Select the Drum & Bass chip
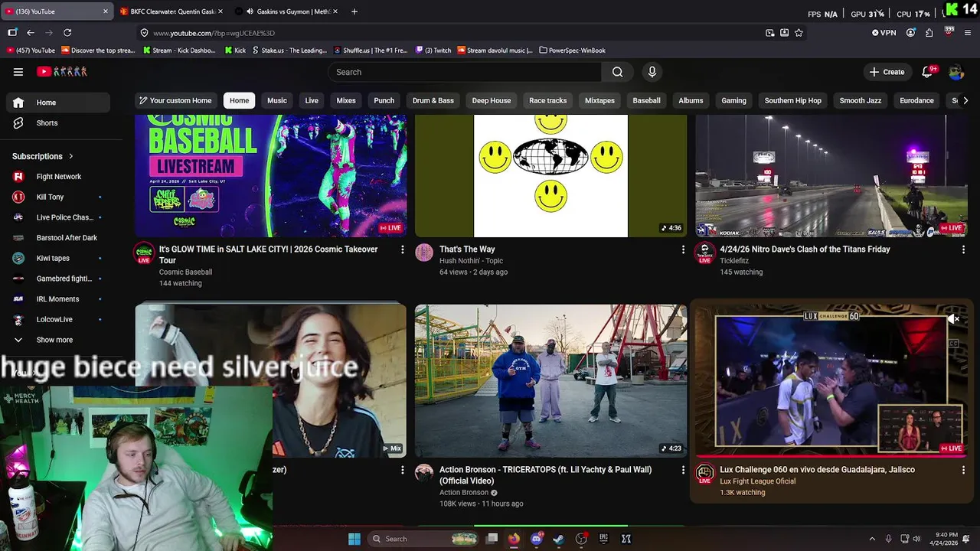Image resolution: width=980 pixels, height=551 pixels. 433,100
